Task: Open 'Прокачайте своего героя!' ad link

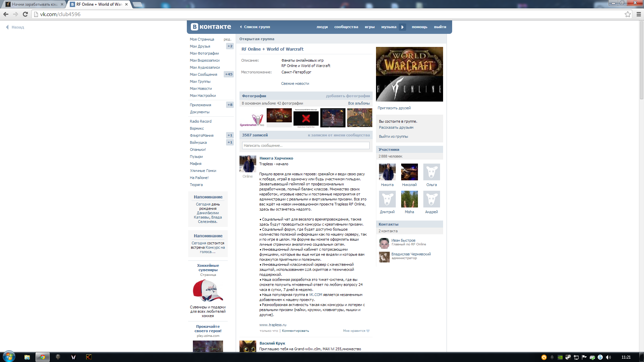Action: pos(208,328)
